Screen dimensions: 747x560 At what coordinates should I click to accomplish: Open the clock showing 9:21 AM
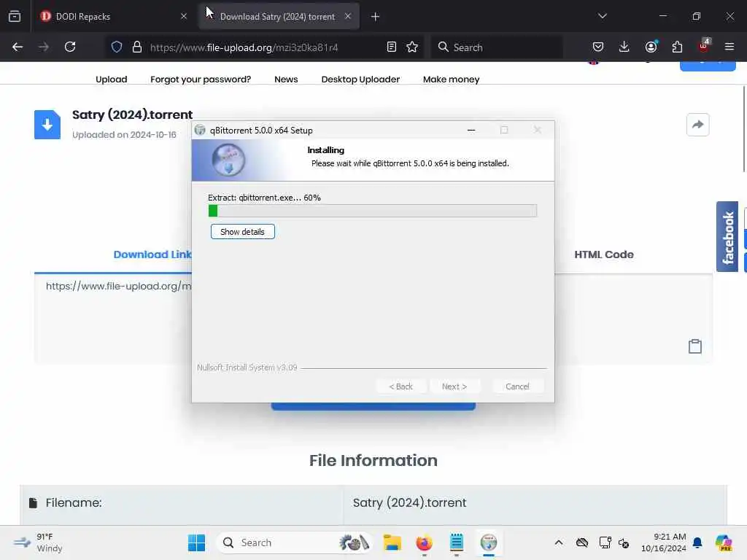pyautogui.click(x=664, y=542)
